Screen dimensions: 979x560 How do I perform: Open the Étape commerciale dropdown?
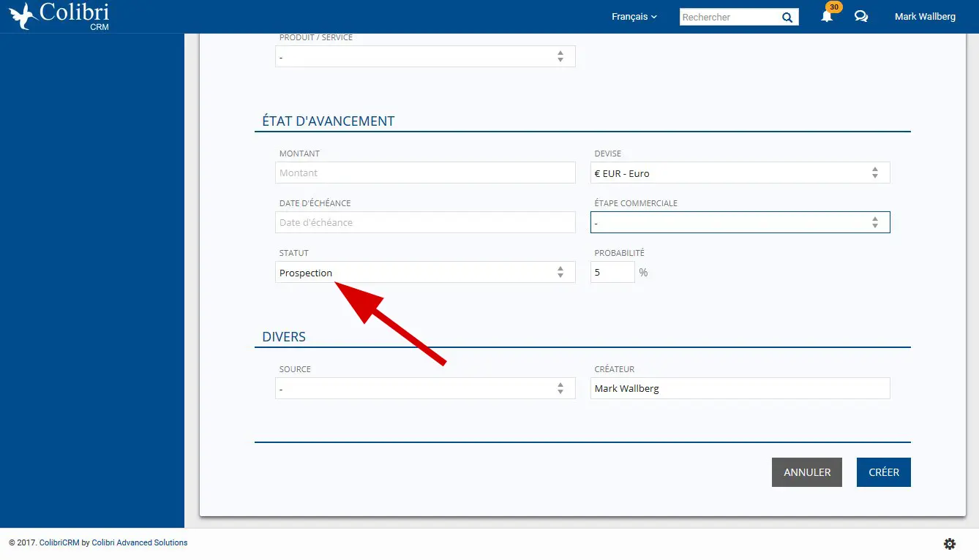pyautogui.click(x=740, y=222)
